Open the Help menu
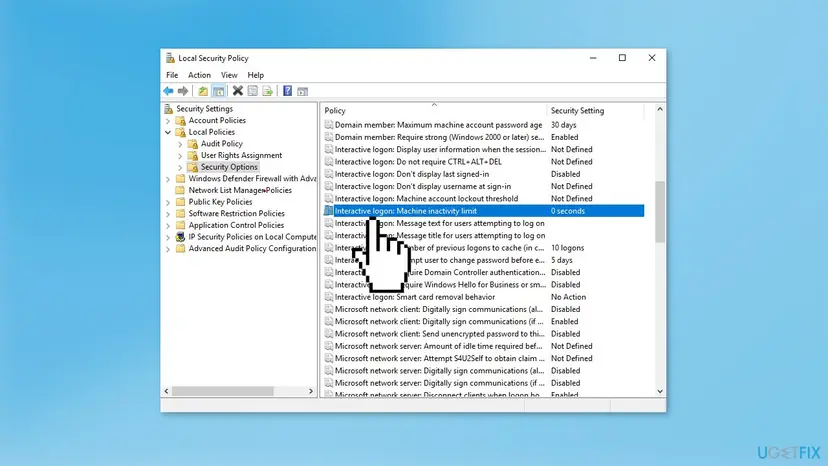 tap(256, 75)
